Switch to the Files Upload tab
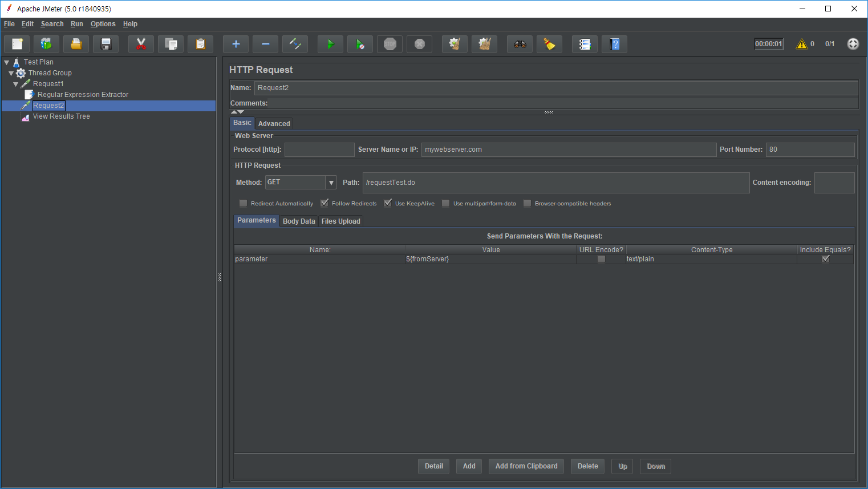Image resolution: width=868 pixels, height=489 pixels. pos(340,221)
